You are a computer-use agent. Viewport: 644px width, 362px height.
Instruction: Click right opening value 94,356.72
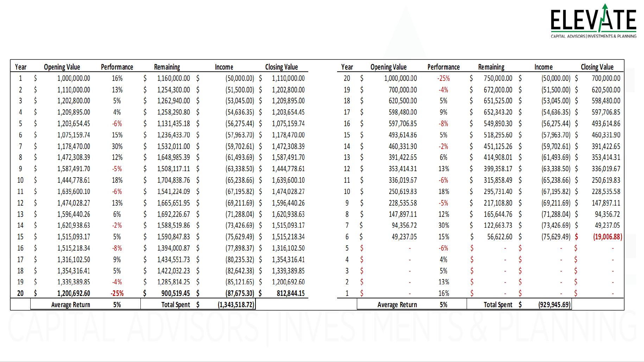click(x=404, y=225)
